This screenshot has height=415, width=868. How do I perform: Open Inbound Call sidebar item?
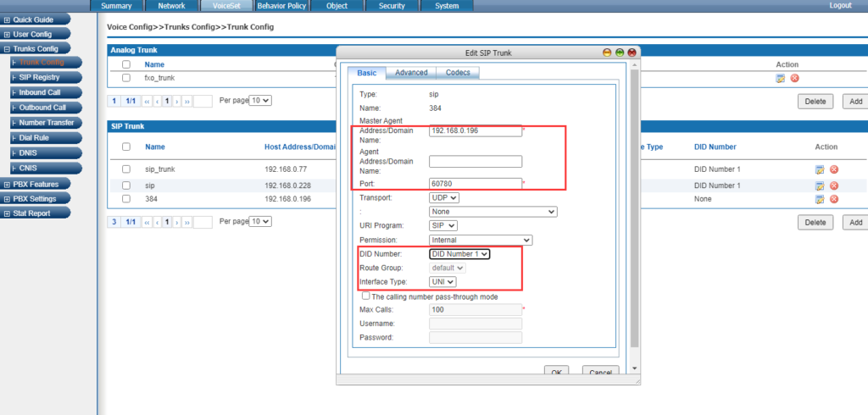46,92
